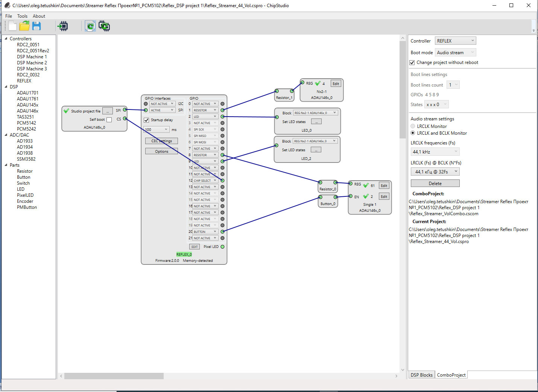
Task: Open the About menu
Action: [x=39, y=16]
